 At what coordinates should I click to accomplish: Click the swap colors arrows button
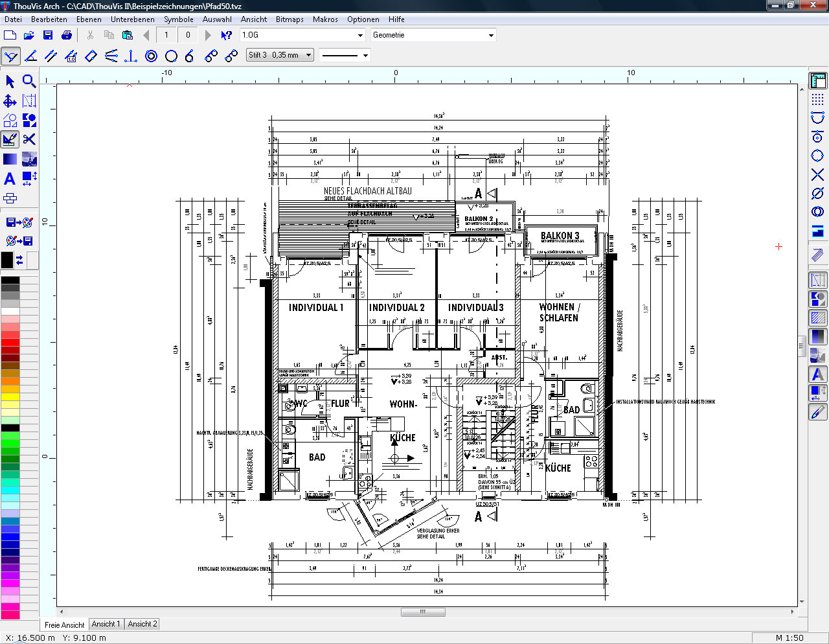coord(19,260)
